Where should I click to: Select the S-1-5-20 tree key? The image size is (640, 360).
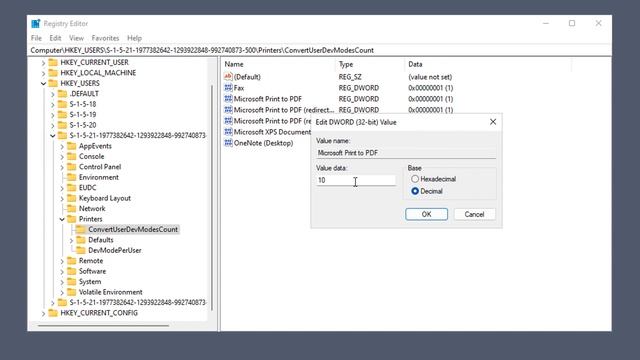(83, 125)
